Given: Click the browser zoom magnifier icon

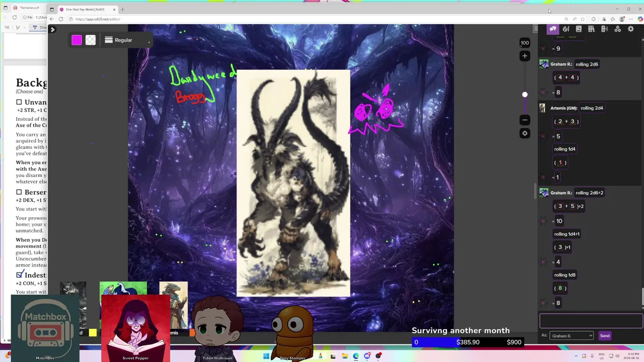Looking at the screenshot, I should (566, 19).
